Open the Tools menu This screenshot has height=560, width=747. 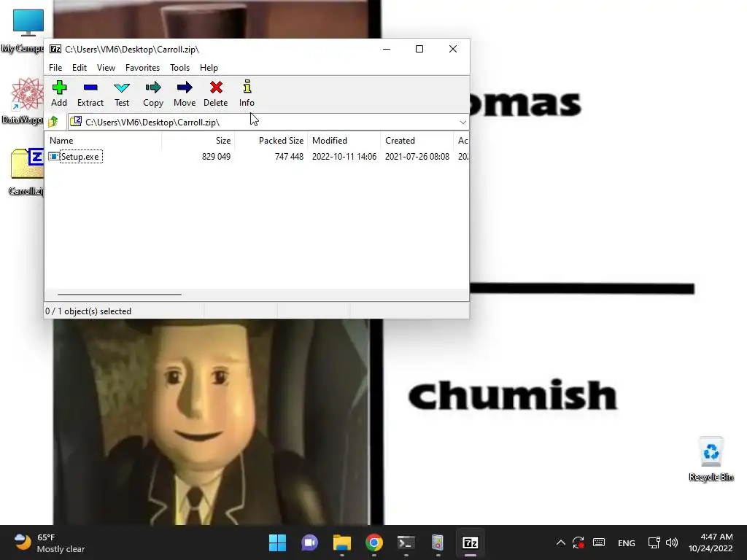tap(179, 68)
